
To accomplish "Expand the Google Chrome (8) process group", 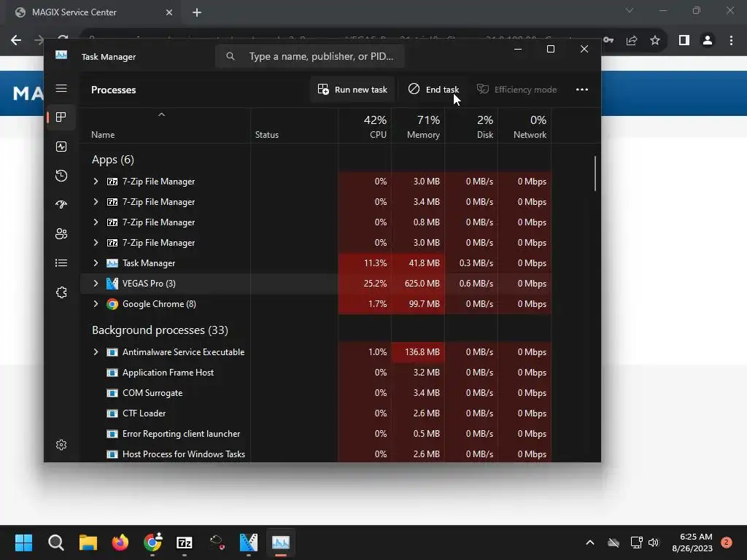I will (96, 304).
